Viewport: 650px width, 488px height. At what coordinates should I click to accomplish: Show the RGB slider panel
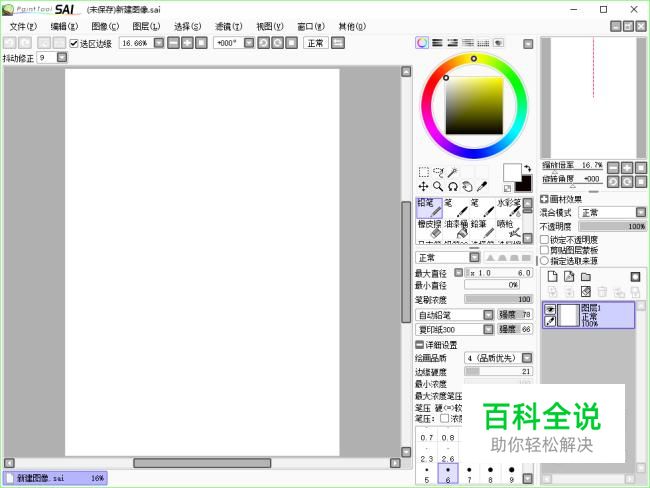click(x=437, y=43)
